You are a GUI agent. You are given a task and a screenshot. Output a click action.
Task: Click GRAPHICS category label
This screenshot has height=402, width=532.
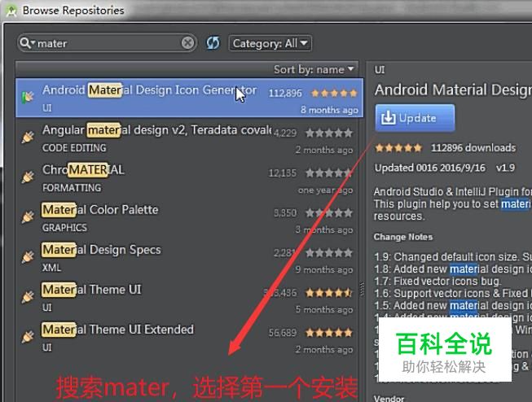64,228
